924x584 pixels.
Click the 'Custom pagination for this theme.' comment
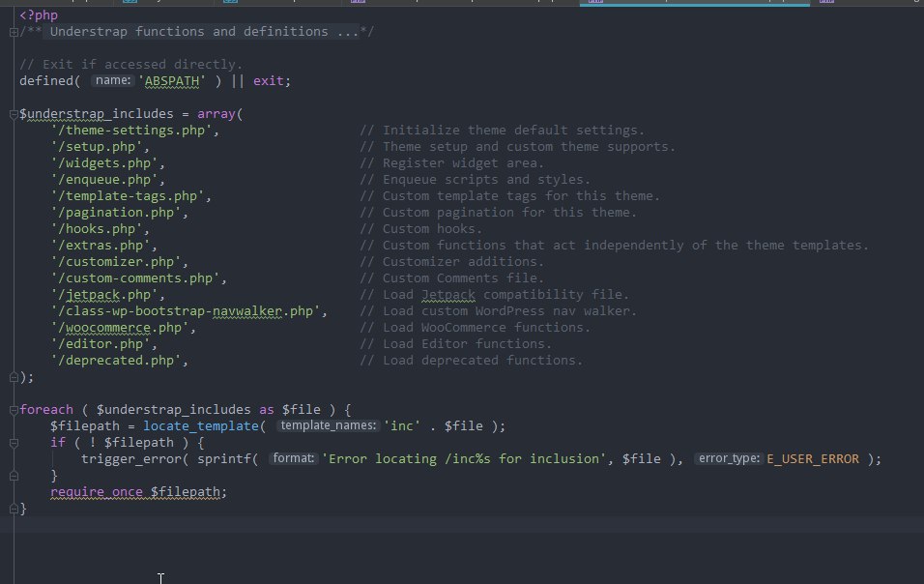tap(509, 213)
